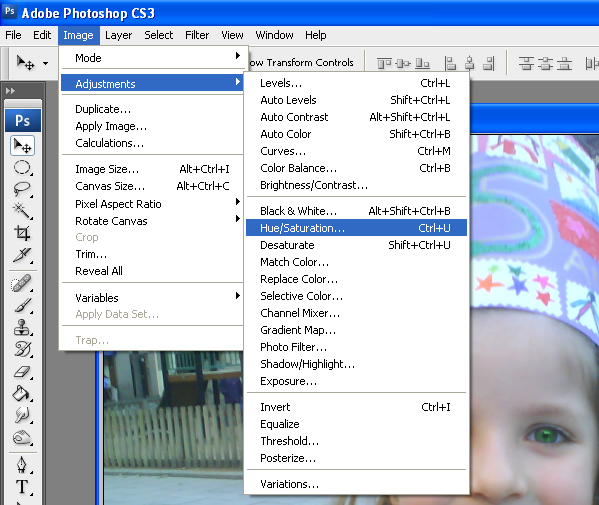Viewport: 599px width, 505px height.
Task: Select the Slice tool
Action: pyautogui.click(x=22, y=255)
